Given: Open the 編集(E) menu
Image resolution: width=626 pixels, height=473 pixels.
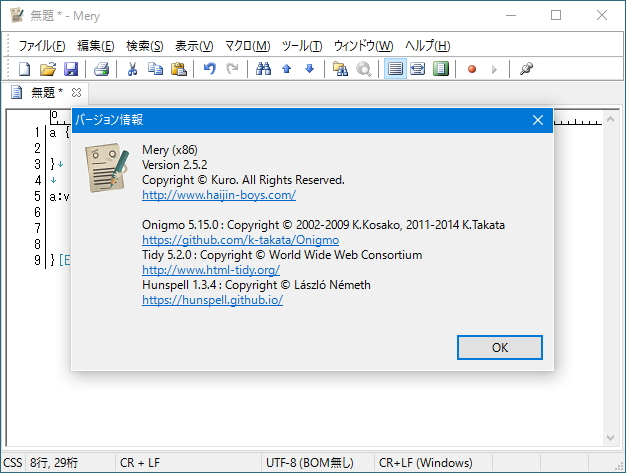Looking at the screenshot, I should click(96, 46).
